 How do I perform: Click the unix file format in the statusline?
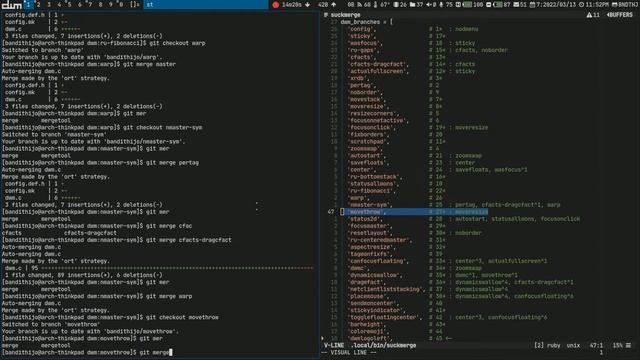click(573, 346)
